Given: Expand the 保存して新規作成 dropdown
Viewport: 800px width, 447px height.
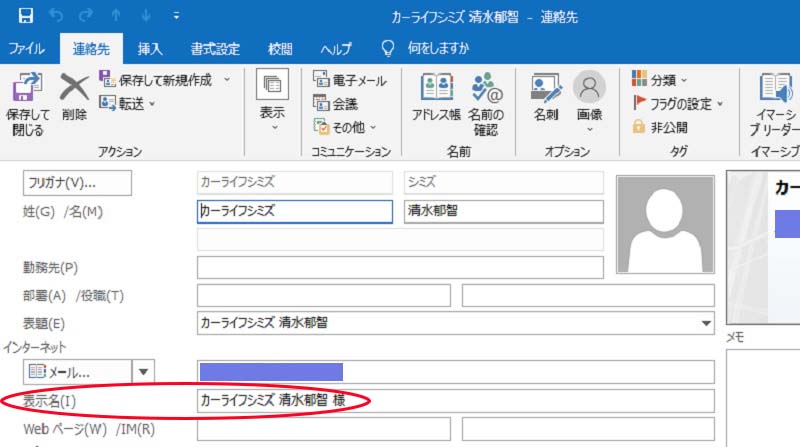Looking at the screenshot, I should click(x=227, y=80).
